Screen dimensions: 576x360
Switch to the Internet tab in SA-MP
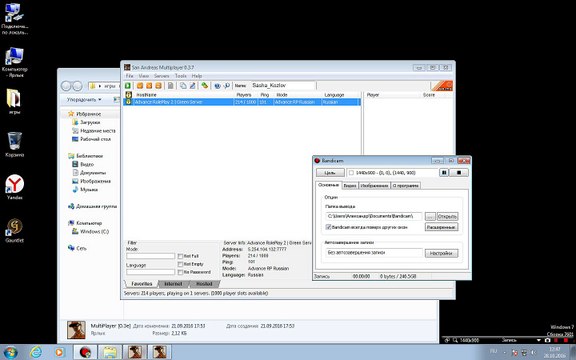pos(173,284)
